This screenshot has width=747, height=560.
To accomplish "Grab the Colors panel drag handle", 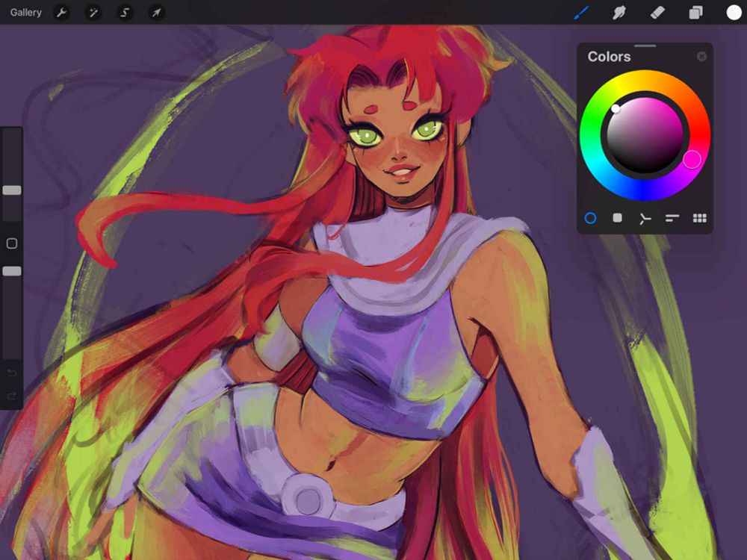I will [645, 46].
